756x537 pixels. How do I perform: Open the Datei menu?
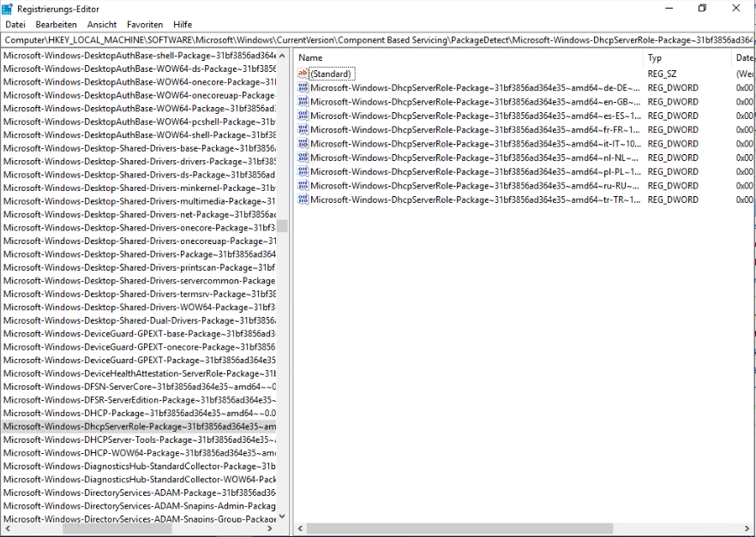tap(15, 25)
